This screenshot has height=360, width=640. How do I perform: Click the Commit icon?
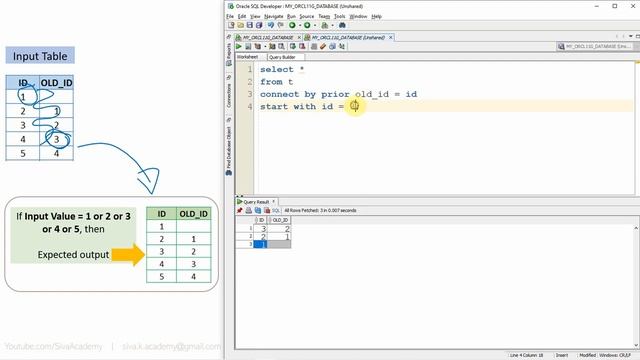coord(293,47)
